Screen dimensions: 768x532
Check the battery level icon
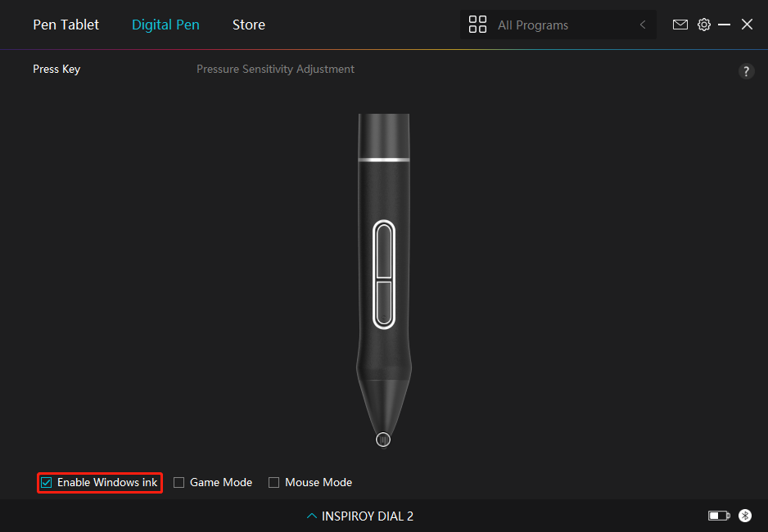click(719, 516)
